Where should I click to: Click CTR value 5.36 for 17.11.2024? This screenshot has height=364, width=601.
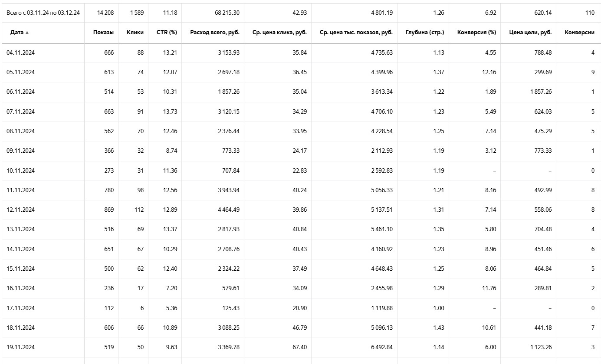click(x=171, y=308)
